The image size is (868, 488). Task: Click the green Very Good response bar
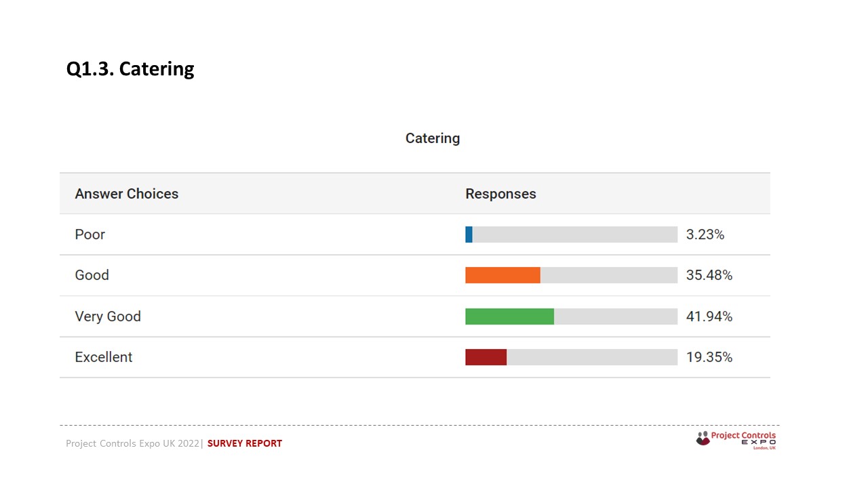(x=509, y=317)
